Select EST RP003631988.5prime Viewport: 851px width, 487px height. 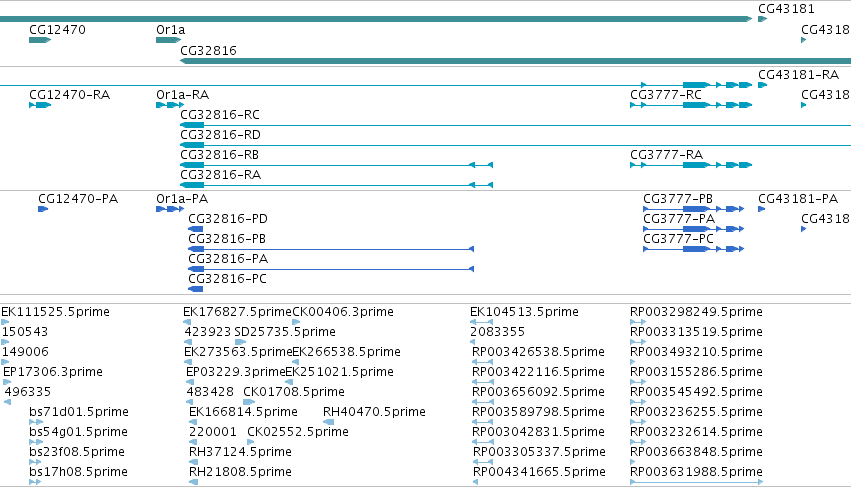[696, 472]
